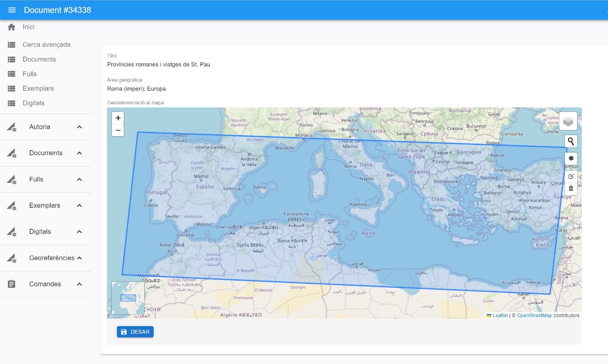Image resolution: width=608 pixels, height=364 pixels.
Task: Select the draw polygon tool
Action: 571,158
